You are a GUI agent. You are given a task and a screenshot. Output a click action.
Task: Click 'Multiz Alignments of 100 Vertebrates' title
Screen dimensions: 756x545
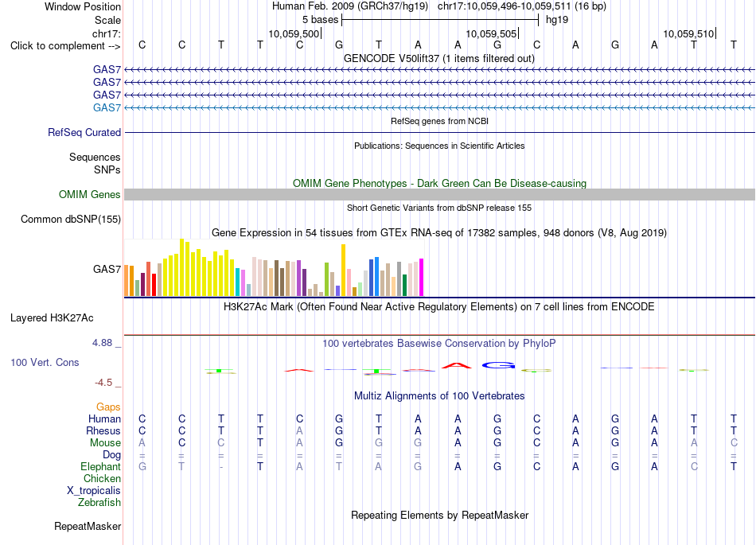(x=439, y=395)
